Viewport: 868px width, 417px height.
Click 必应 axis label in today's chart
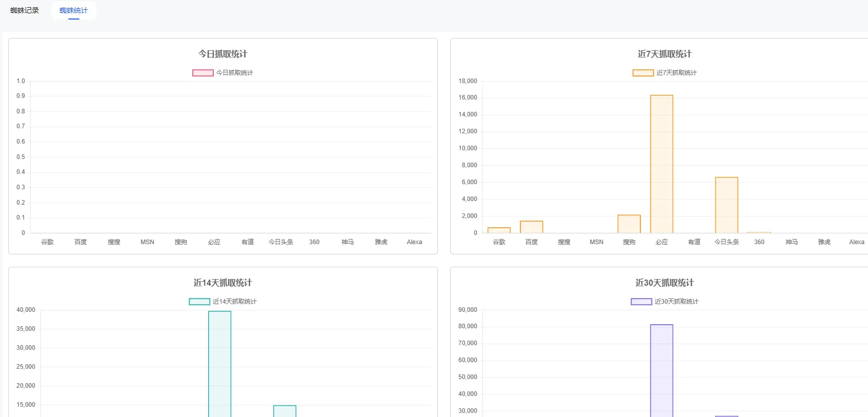coord(214,242)
